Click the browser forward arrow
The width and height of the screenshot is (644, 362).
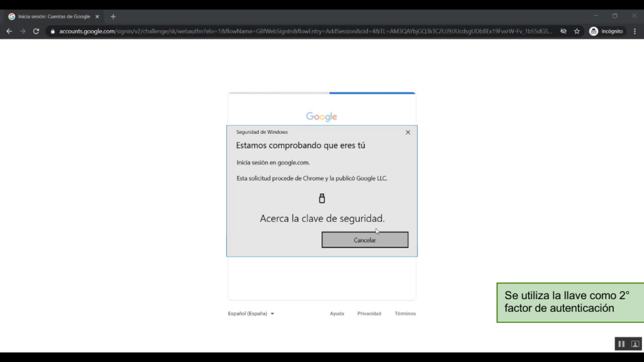(23, 31)
